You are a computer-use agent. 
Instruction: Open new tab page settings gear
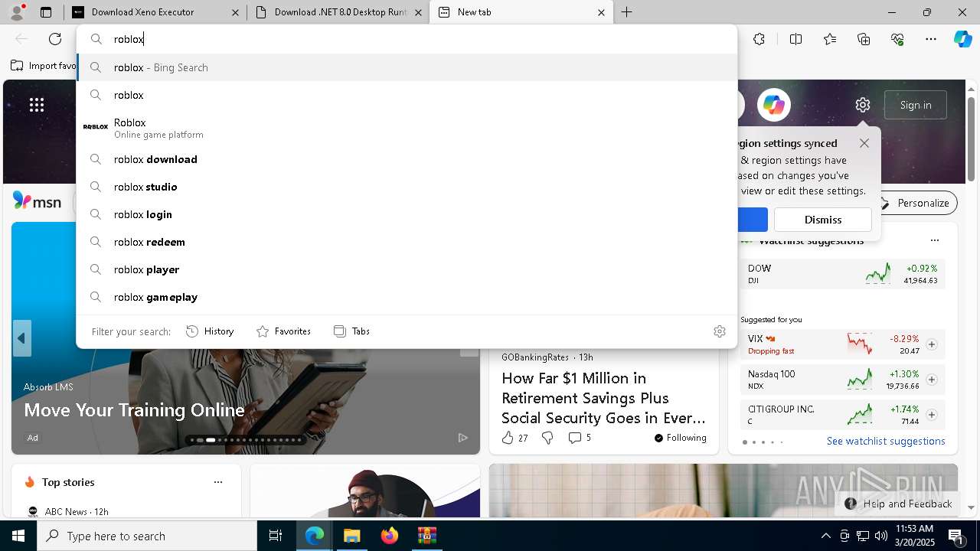tap(863, 105)
